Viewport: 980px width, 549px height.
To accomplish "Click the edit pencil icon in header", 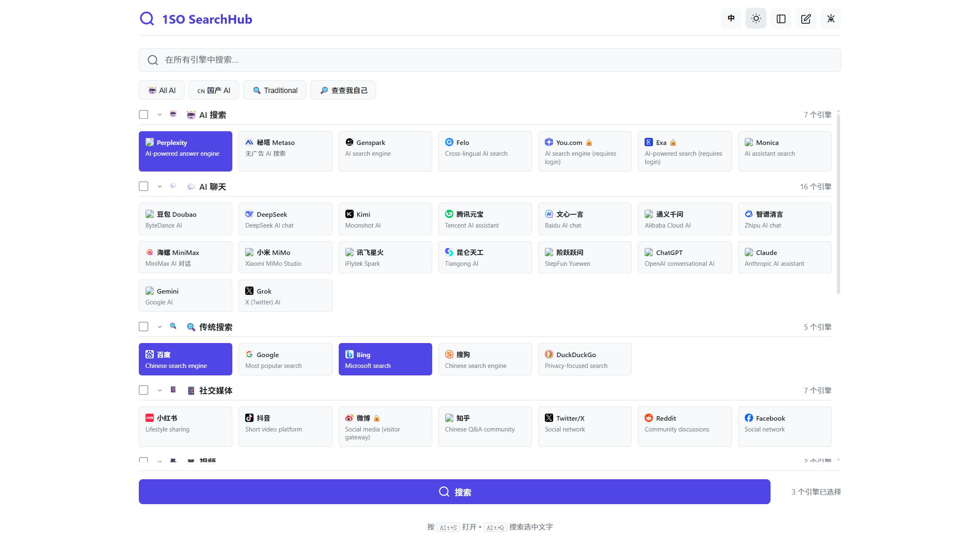I will coord(805,19).
